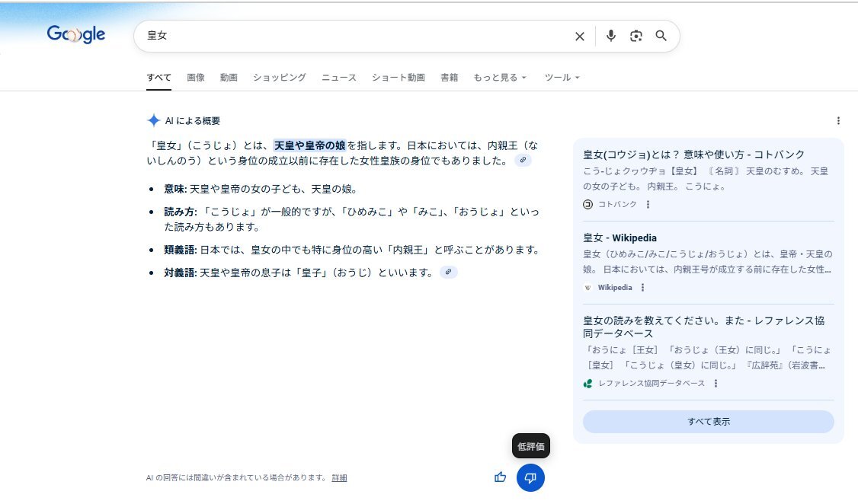Image resolution: width=858 pixels, height=504 pixels.
Task: Click the すべて表示 button
Action: click(x=708, y=422)
